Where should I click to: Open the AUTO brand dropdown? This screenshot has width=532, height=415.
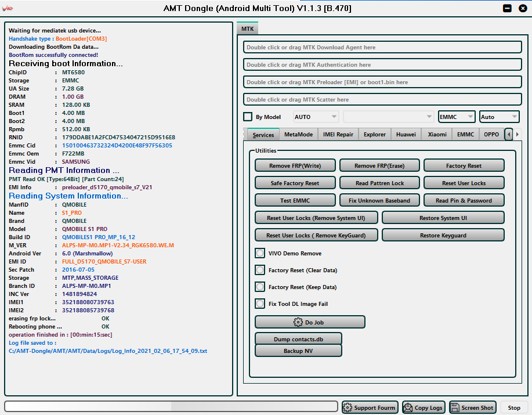point(316,117)
